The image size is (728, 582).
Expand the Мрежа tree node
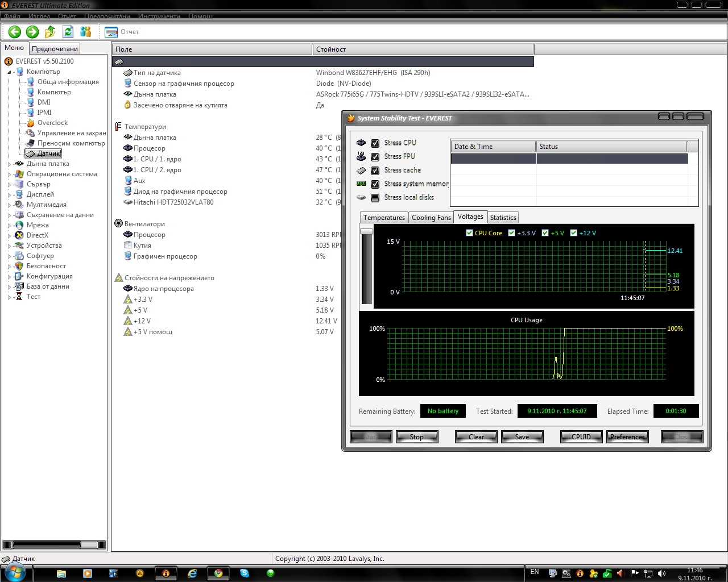coord(9,226)
